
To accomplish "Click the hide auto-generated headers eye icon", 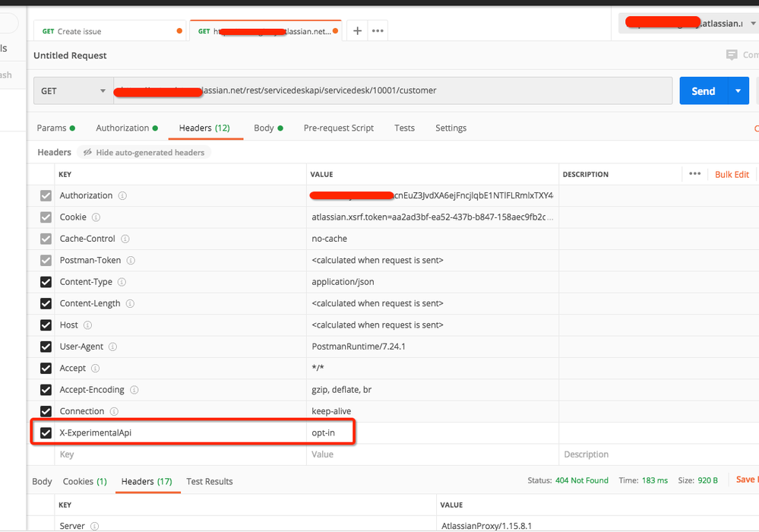I will point(87,153).
